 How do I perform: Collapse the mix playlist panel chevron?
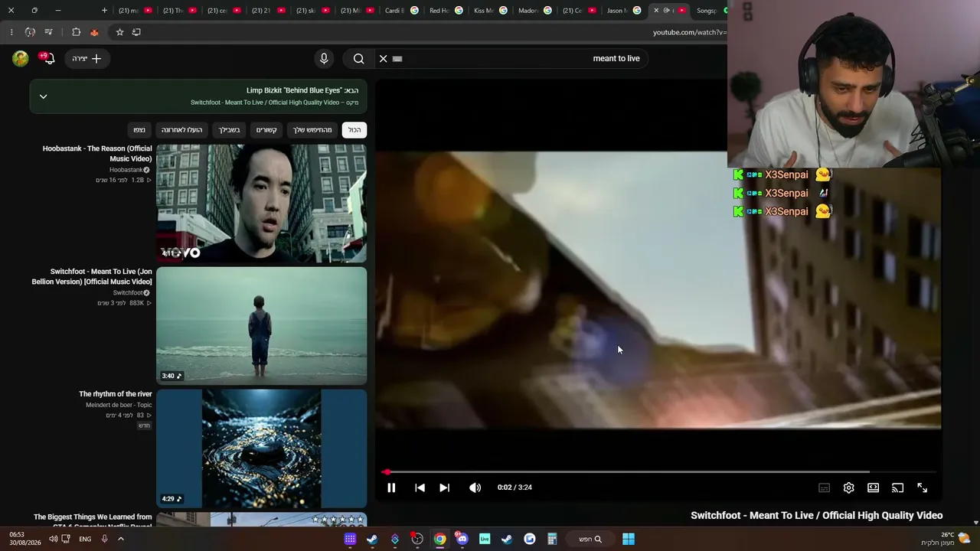[43, 96]
